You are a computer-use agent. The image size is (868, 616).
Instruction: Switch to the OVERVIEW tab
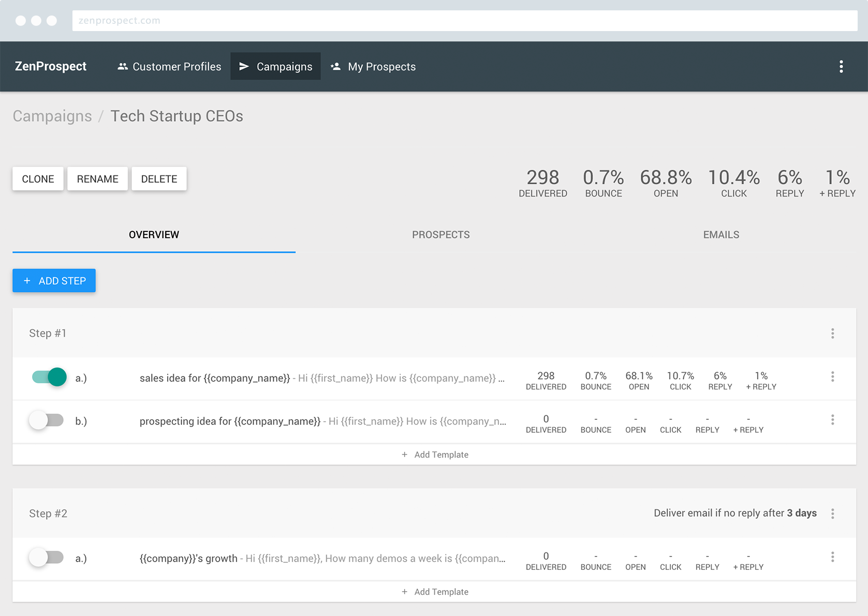154,234
